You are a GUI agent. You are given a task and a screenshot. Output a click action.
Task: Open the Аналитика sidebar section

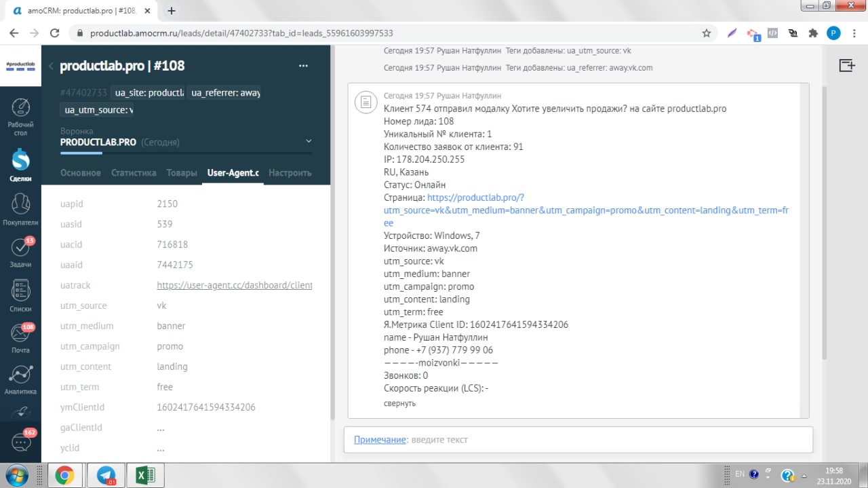click(20, 380)
